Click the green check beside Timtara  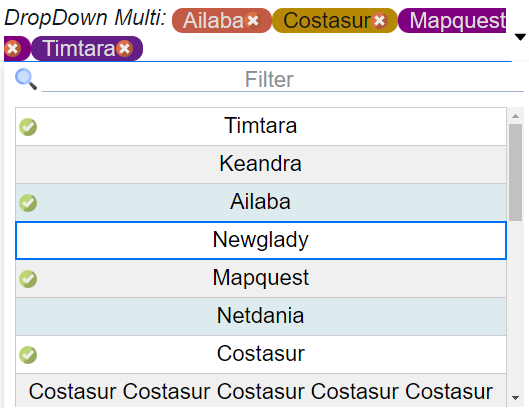tap(28, 127)
